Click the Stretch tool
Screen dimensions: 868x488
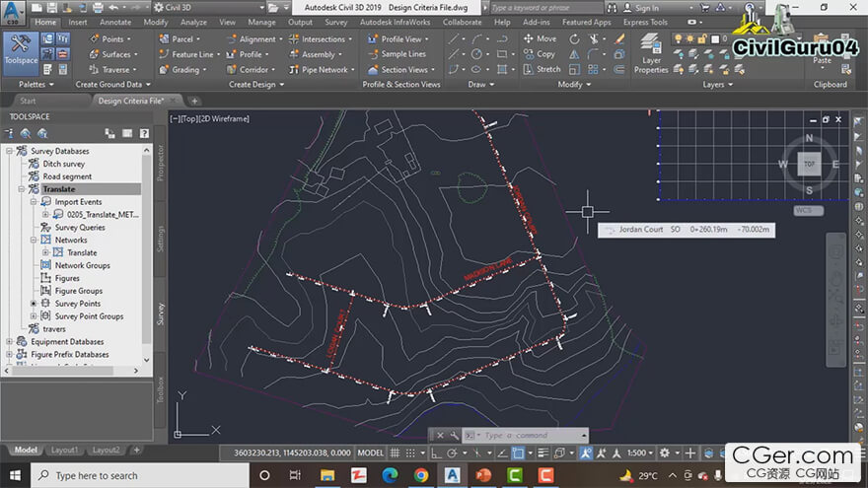tap(542, 70)
